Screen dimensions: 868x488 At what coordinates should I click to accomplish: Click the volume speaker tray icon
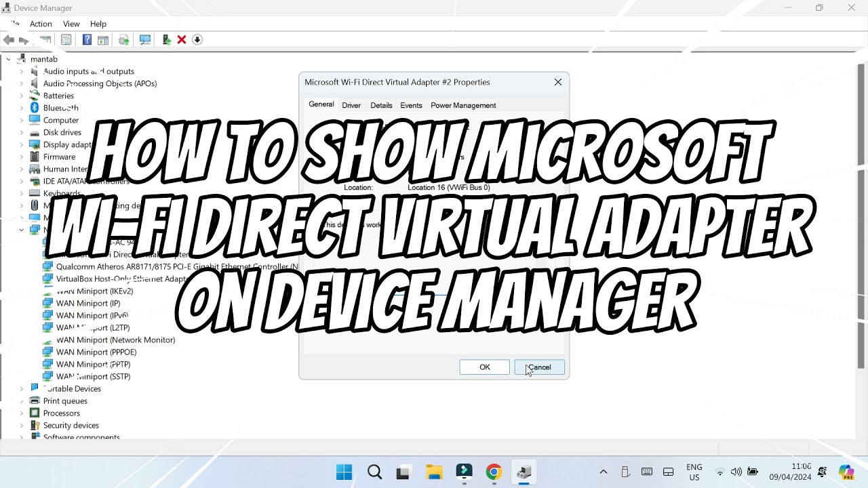pyautogui.click(x=736, y=472)
